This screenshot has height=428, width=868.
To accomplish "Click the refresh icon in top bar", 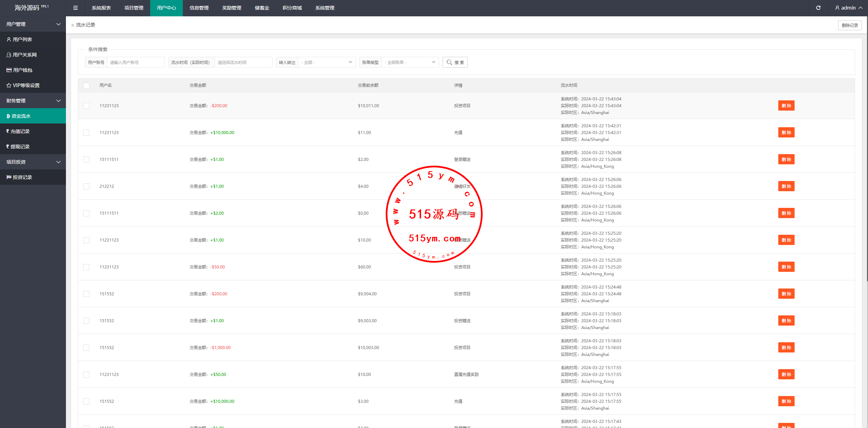I will (x=818, y=8).
